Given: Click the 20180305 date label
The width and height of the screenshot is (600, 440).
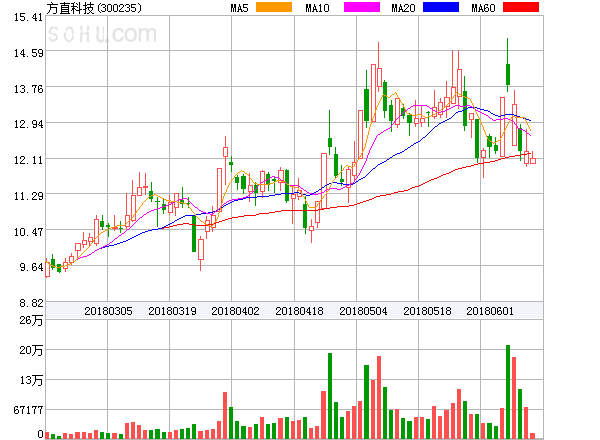Looking at the screenshot, I should click(x=108, y=311).
